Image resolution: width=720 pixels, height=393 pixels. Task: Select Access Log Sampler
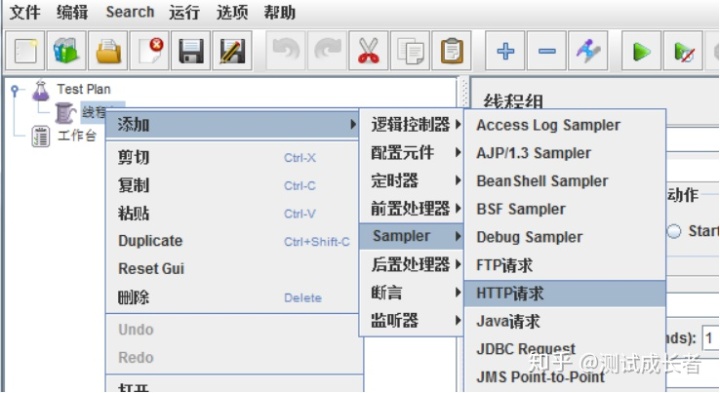[x=565, y=125]
